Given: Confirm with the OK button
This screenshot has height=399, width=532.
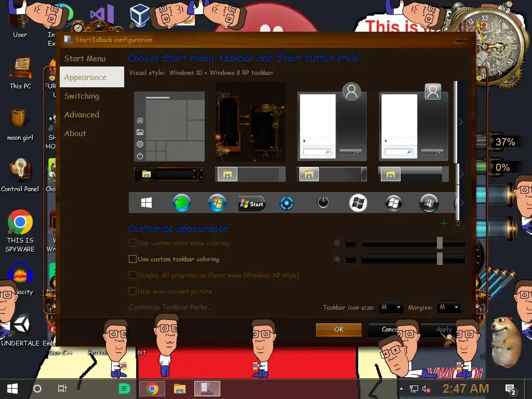Looking at the screenshot, I should pos(339,329).
